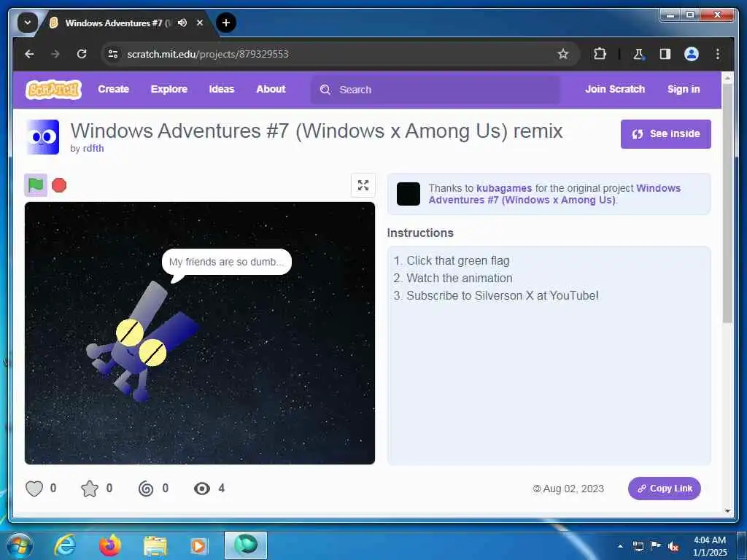Viewport: 747px width, 560px height.
Task: Click the eye views icon
Action: point(202,489)
